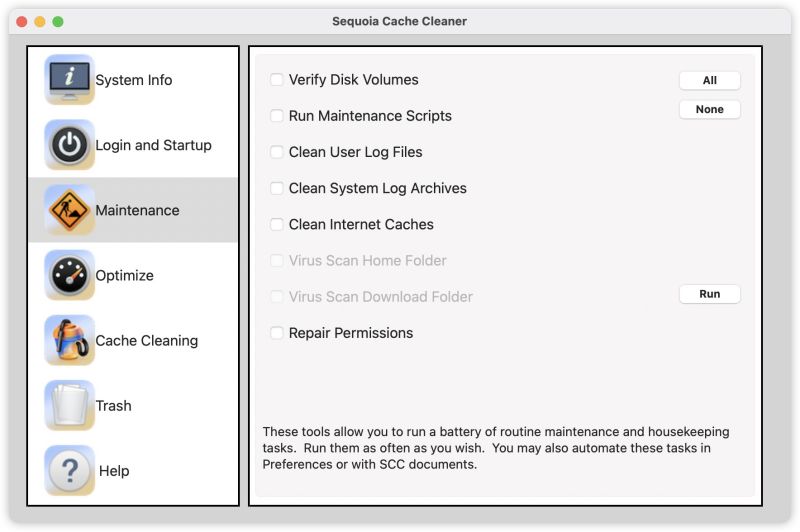
Task: Click the Maintenance road-sign icon
Action: 69,210
